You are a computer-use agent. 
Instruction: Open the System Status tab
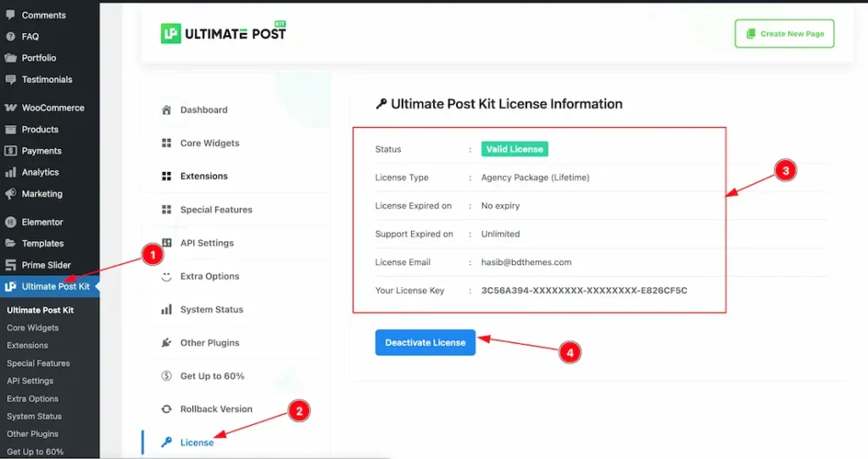point(211,310)
